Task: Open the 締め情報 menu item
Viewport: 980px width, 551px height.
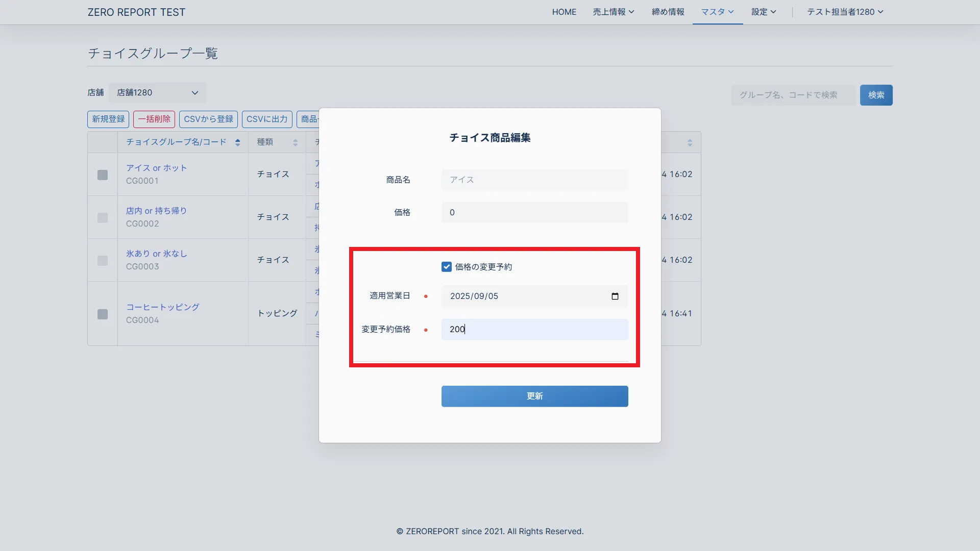Action: (668, 12)
